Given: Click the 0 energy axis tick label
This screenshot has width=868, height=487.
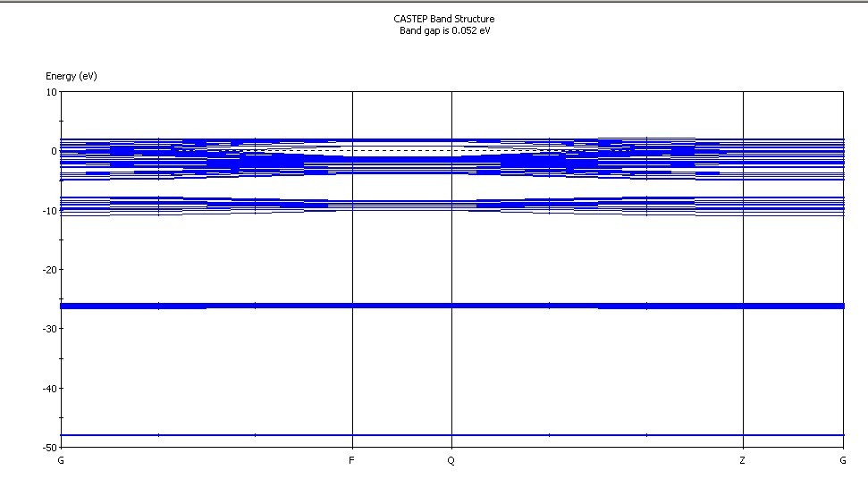Looking at the screenshot, I should pyautogui.click(x=54, y=151).
